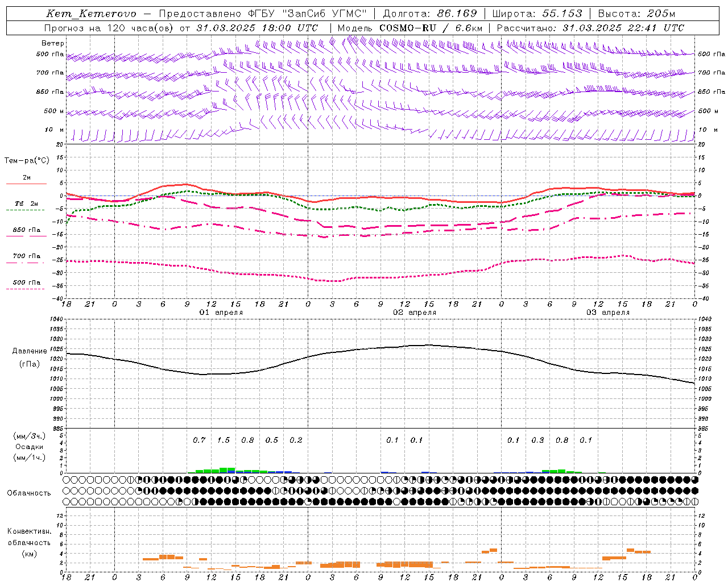Click the model name COSMO-RU
The width and height of the screenshot is (728, 582).
pyautogui.click(x=407, y=28)
